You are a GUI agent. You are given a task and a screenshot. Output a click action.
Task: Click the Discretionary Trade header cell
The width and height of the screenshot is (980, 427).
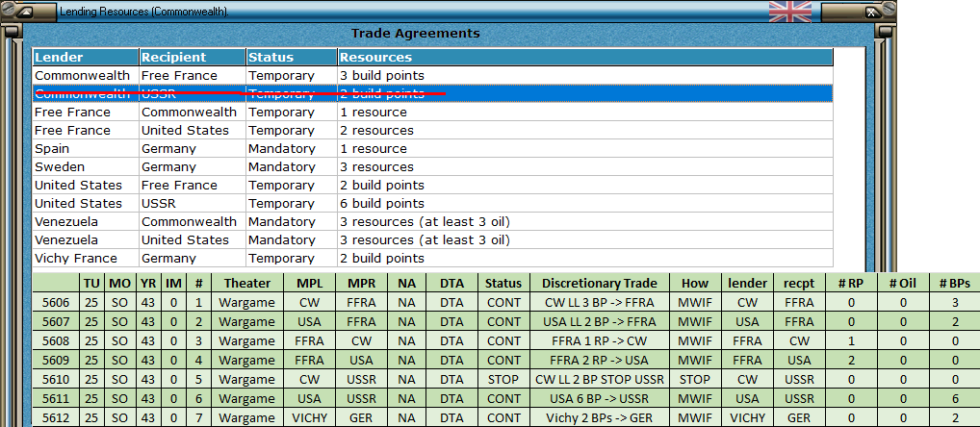click(x=600, y=283)
